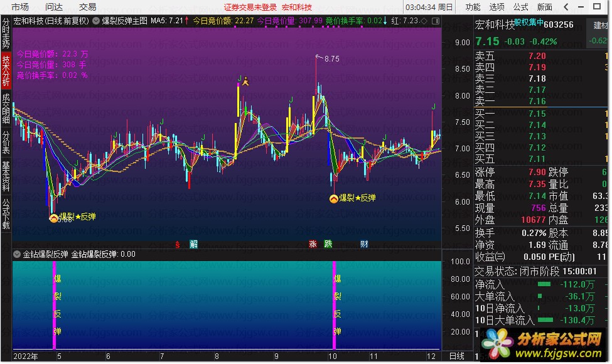
Task: Click 换手 value 0.27%
Action: pos(534,233)
